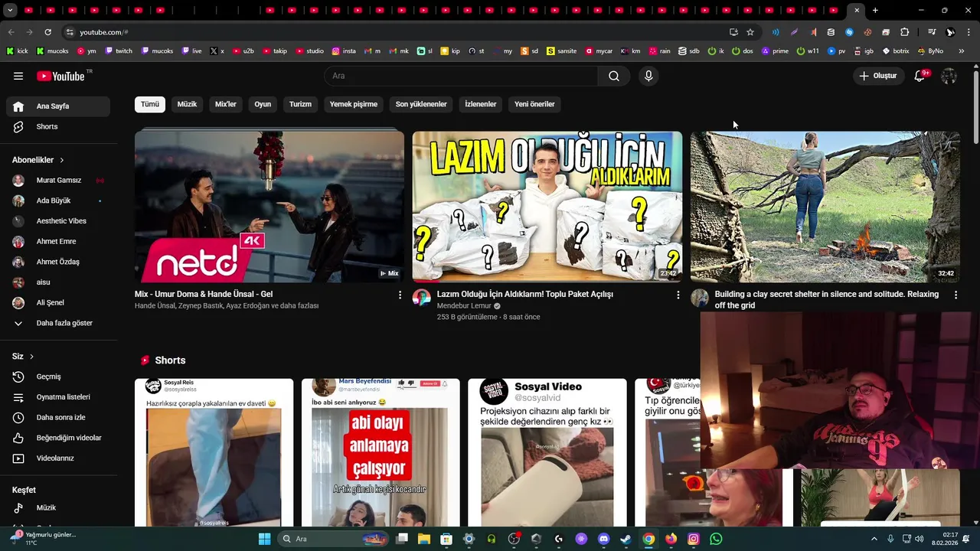Viewport: 980px width, 551px height.
Task: Open the account avatar menu
Action: pos(949,76)
